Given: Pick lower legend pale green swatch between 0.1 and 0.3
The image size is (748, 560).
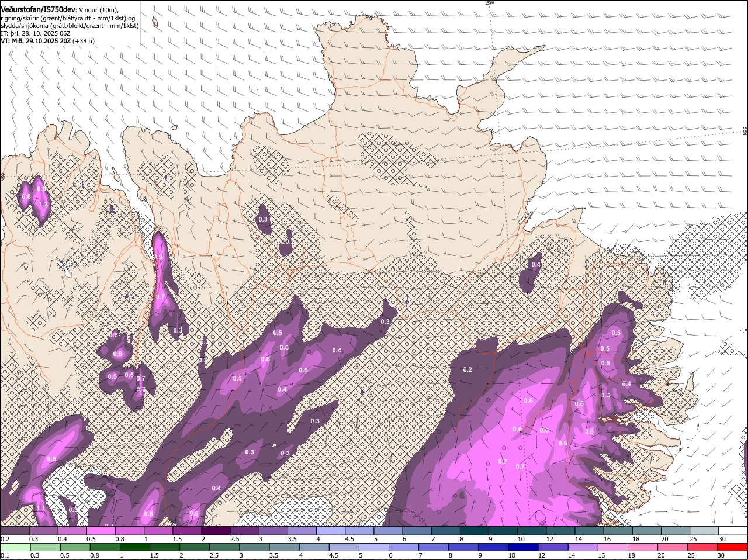Looking at the screenshot, I should tap(16, 547).
